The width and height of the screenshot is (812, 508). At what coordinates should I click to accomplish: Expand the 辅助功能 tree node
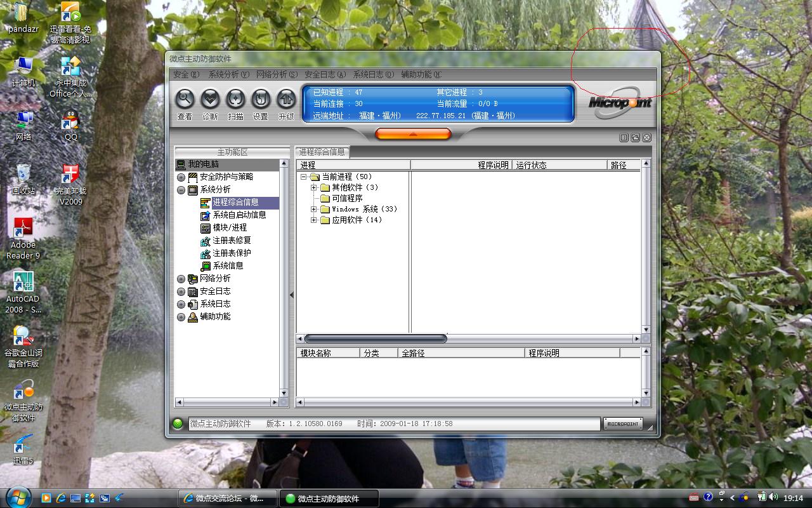tap(181, 317)
